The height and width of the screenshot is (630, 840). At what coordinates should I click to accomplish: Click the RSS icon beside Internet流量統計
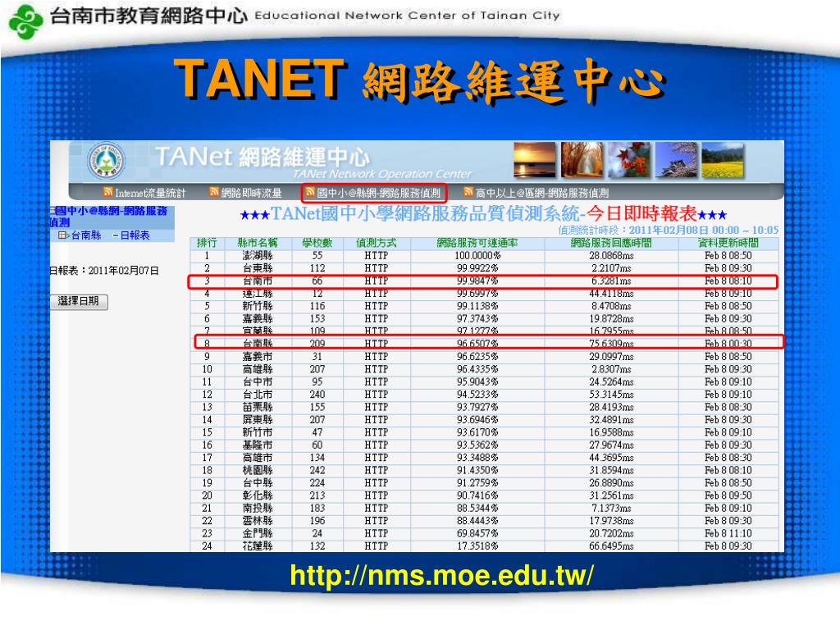click(107, 192)
